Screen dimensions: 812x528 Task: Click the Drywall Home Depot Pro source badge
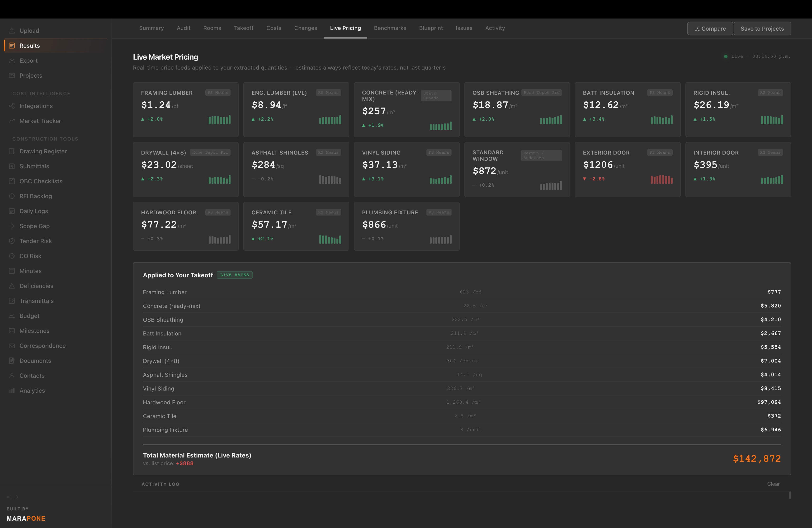point(210,152)
